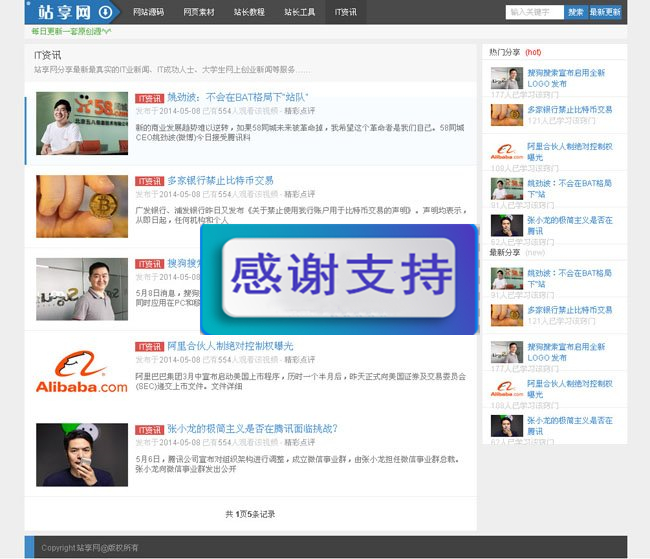Image resolution: width=650 pixels, height=559 pixels.
Task: Open article 阿里合伙人制绝对控制权曝光 title
Action: tap(230, 346)
